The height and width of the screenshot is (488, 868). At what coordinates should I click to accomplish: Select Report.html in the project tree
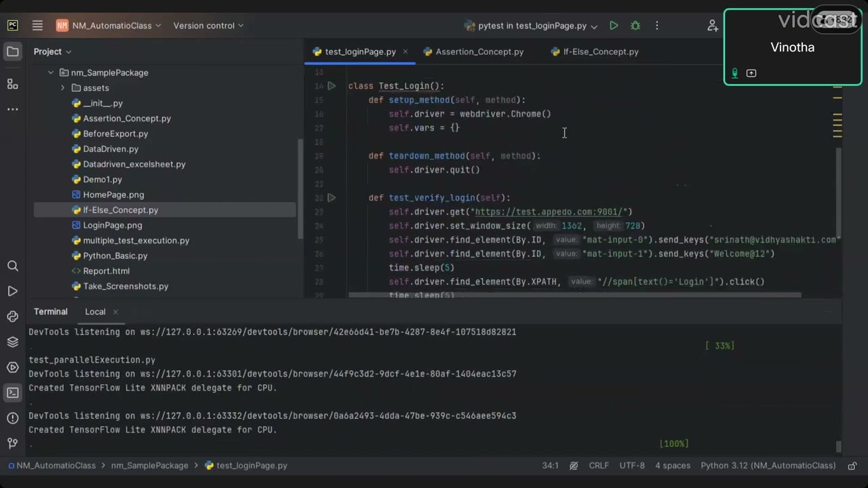coord(106,271)
